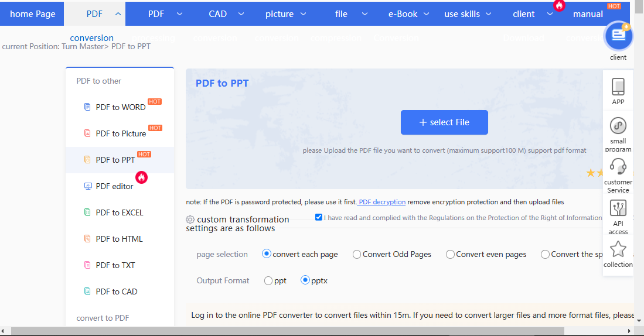Image resolution: width=644 pixels, height=336 pixels.
Task: Click the vertical scrollbar thumb
Action: [x=639, y=7]
